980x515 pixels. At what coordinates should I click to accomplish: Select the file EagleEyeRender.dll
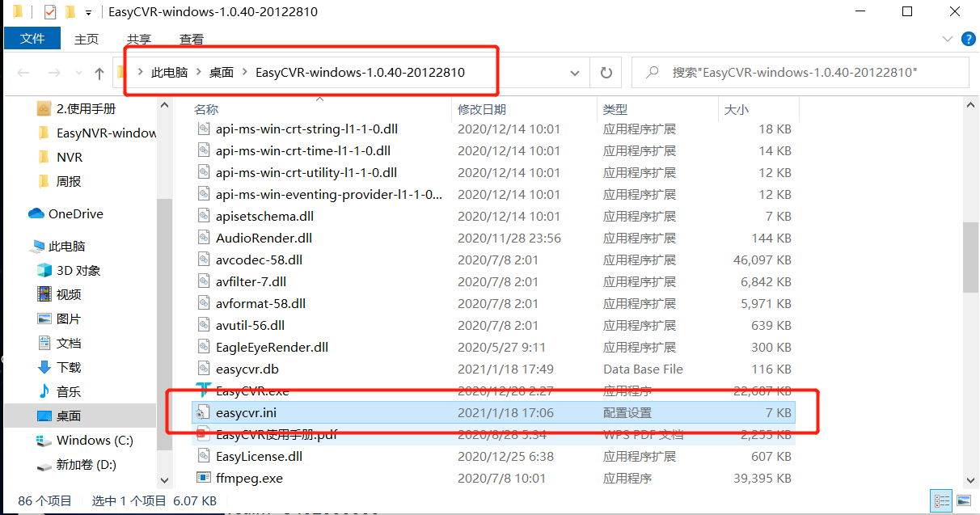[x=272, y=347]
